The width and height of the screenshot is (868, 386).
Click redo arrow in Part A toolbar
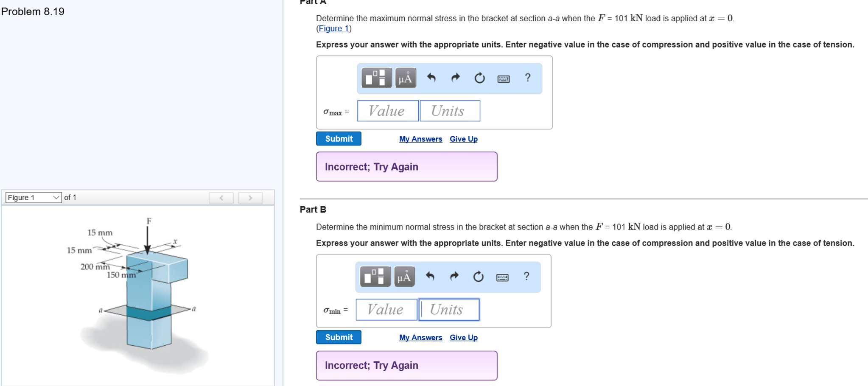(455, 78)
